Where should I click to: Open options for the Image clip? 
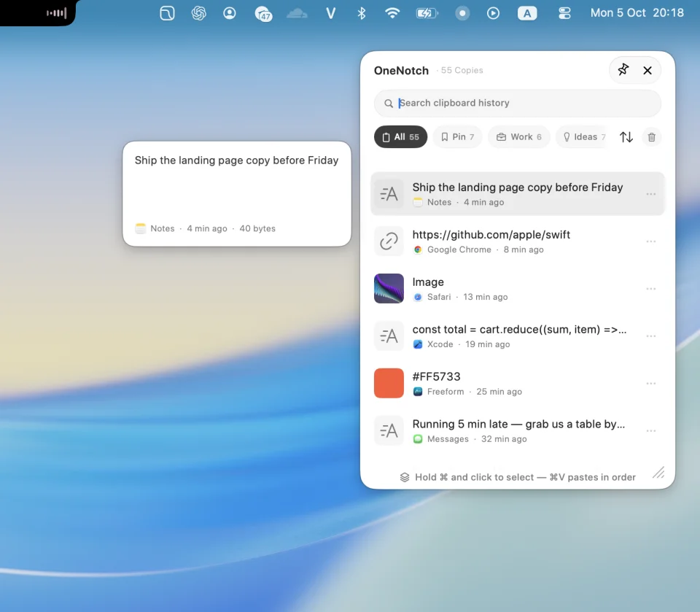pos(651,289)
